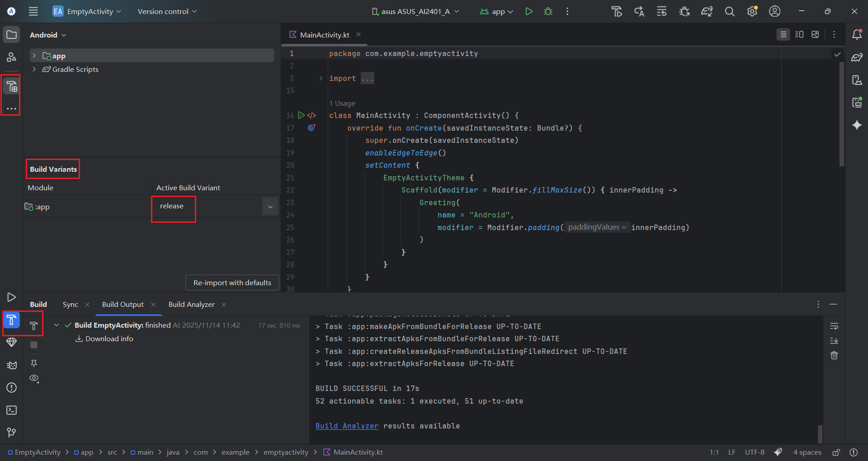
Task: Open the Terminal tool window
Action: pyautogui.click(x=11, y=410)
